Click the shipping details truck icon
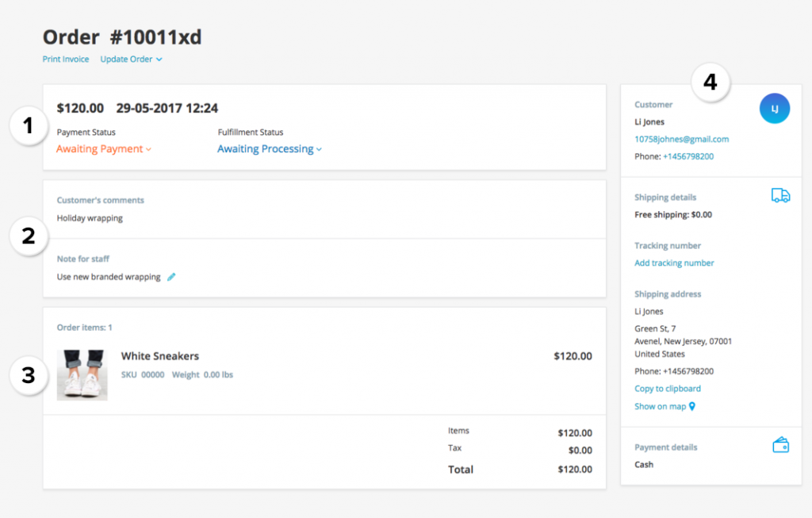 (780, 195)
